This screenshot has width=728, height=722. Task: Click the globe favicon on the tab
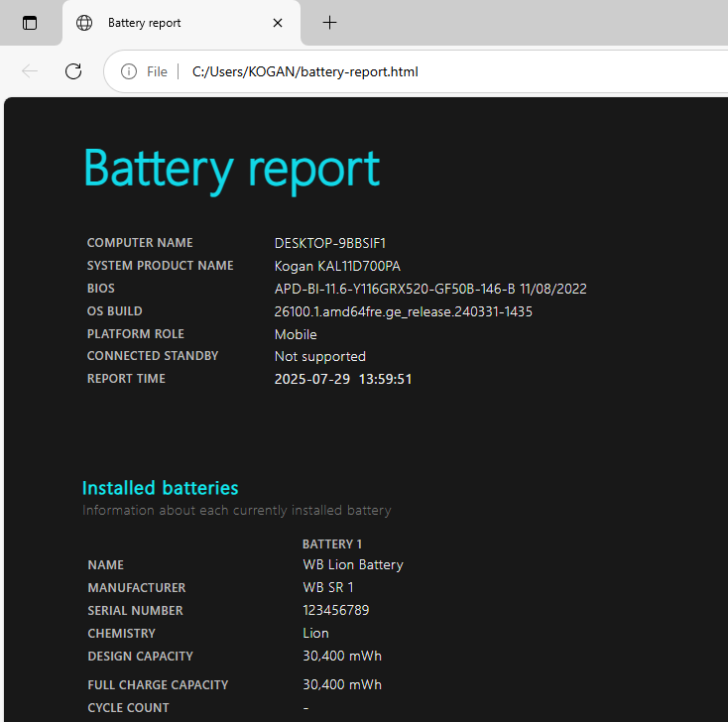(84, 23)
